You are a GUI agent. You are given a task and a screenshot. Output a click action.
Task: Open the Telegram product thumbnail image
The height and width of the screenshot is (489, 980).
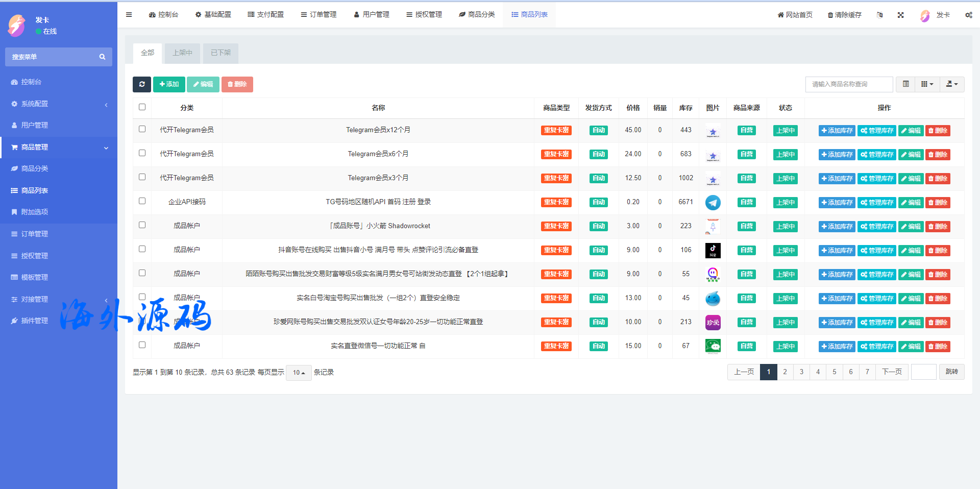[x=713, y=203]
